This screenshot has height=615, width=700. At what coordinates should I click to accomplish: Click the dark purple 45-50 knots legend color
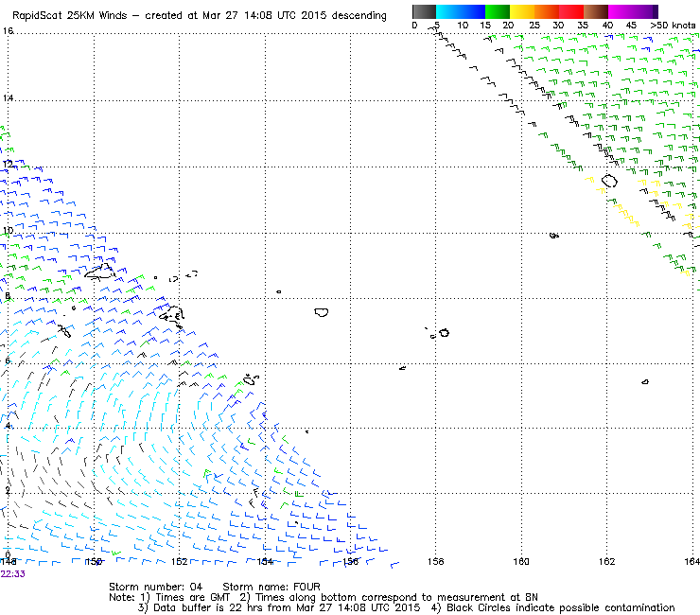[645, 11]
